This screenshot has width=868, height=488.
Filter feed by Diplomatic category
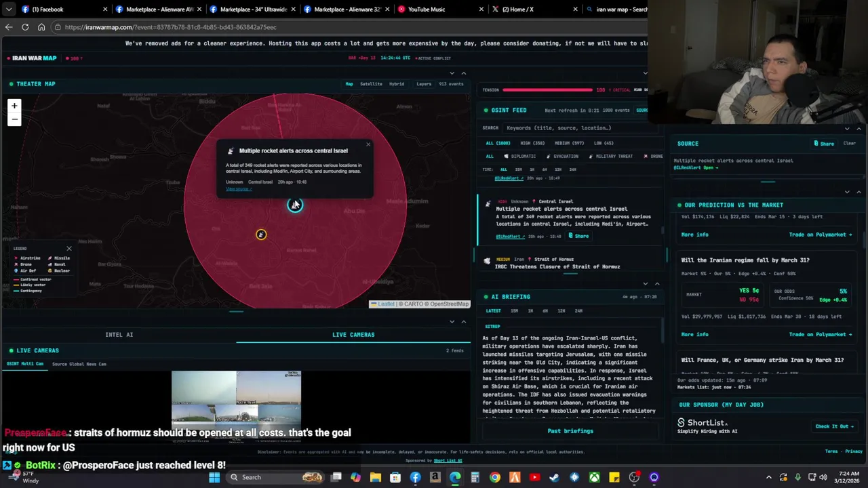[521, 157]
